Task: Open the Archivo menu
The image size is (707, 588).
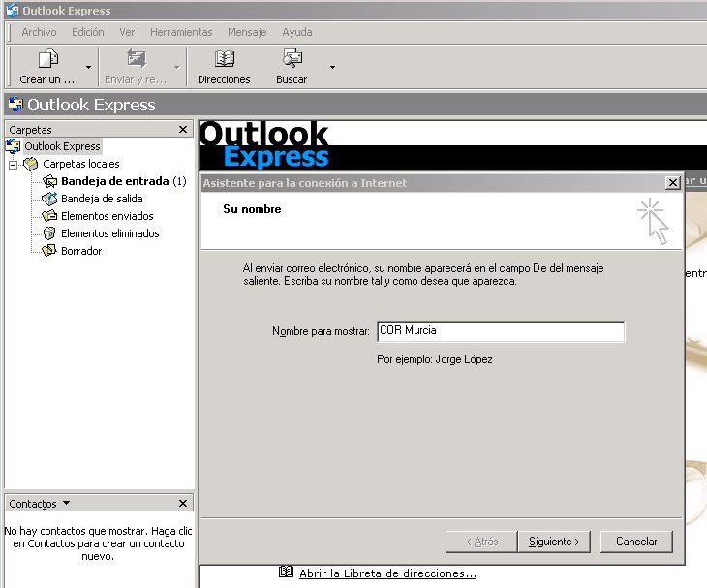Action: click(x=39, y=32)
